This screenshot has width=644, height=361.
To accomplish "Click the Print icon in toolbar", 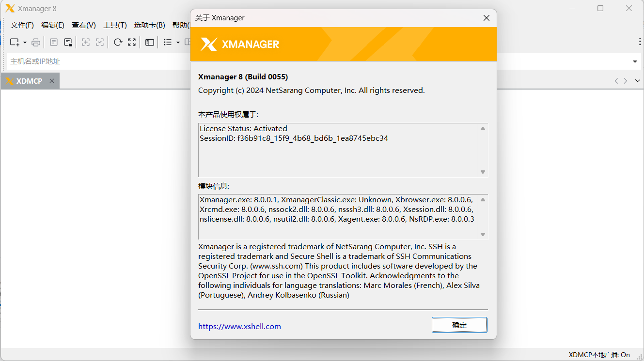I will tap(36, 43).
